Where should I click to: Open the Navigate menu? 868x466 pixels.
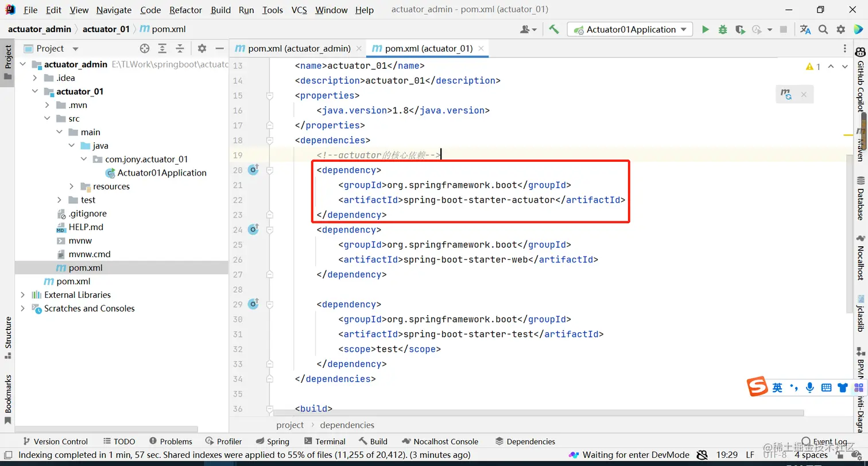114,10
